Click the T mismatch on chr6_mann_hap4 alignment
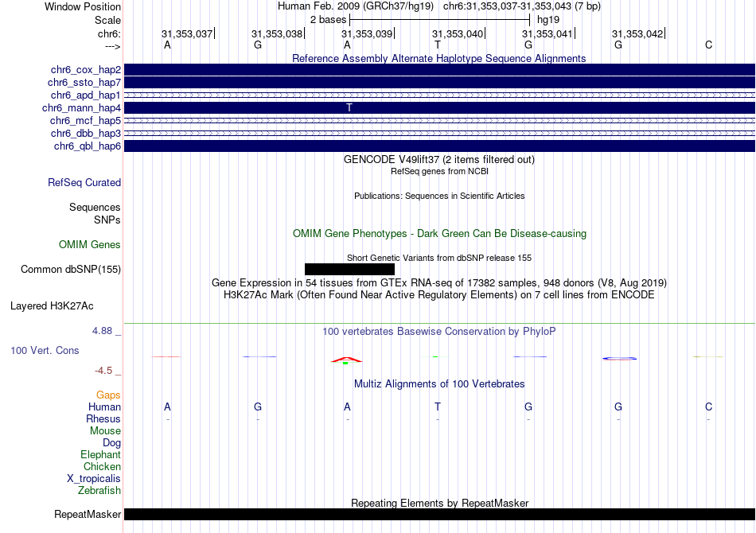Image resolution: width=756 pixels, height=533 pixels. tap(349, 107)
